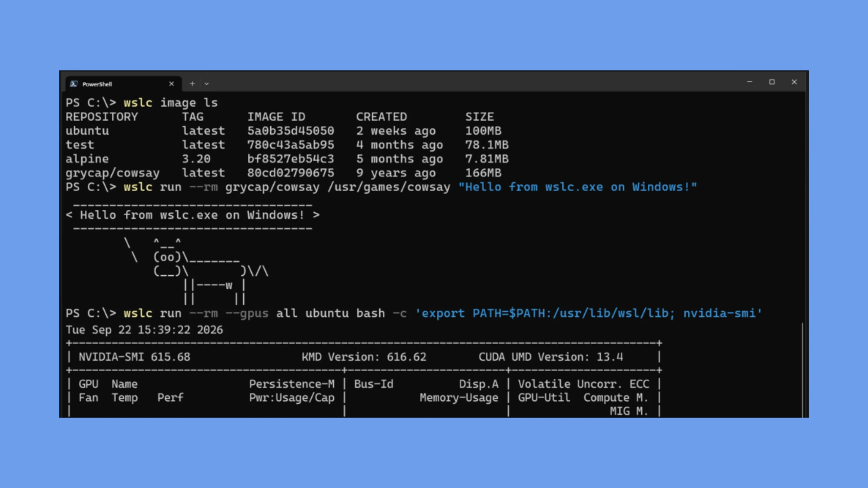Screen dimensions: 868x488
Task: Click the 'Disp.A' header
Action: tap(479, 384)
